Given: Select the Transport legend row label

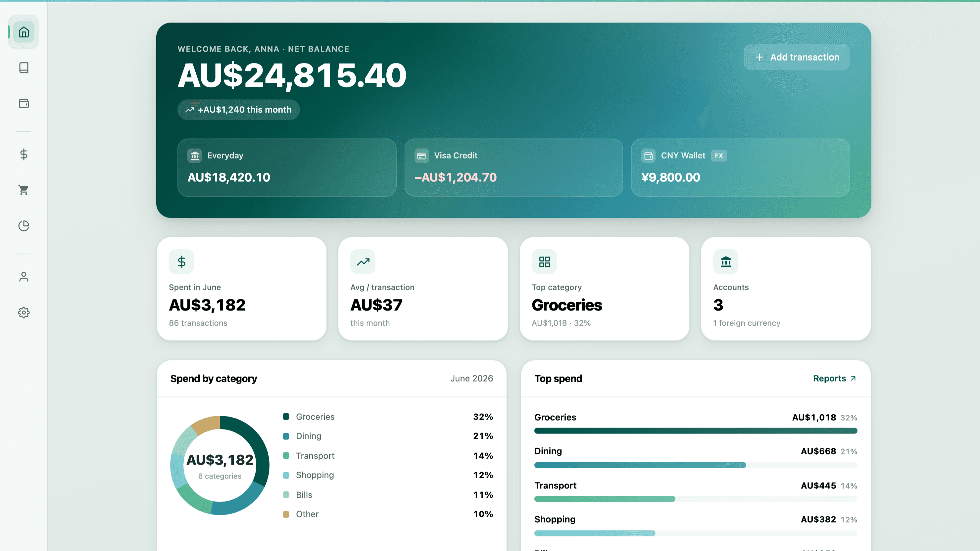Looking at the screenshot, I should coord(316,456).
